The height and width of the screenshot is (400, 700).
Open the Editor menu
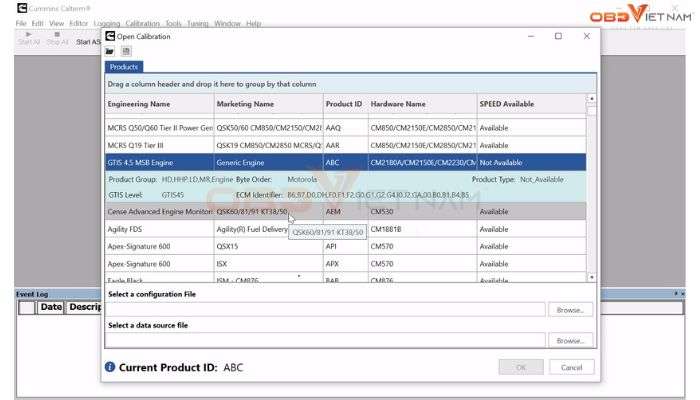coord(79,23)
